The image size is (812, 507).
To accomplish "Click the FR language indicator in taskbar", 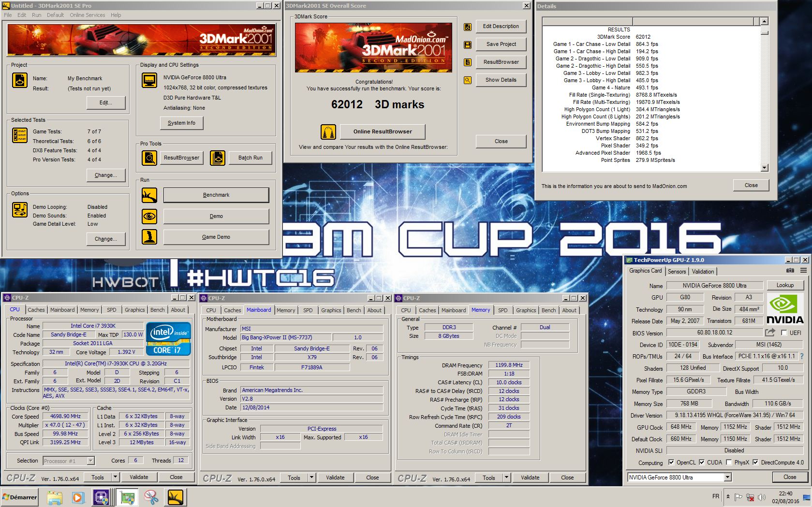I will [716, 496].
